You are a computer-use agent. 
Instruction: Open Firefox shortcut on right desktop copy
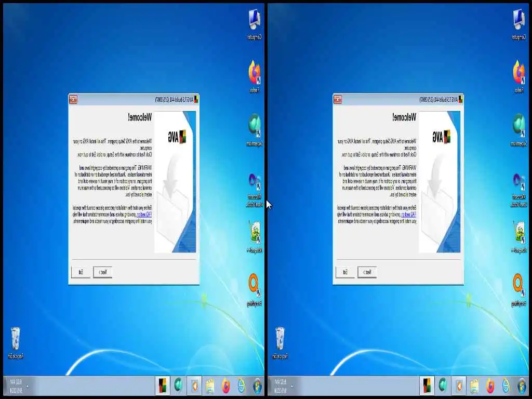click(x=518, y=76)
